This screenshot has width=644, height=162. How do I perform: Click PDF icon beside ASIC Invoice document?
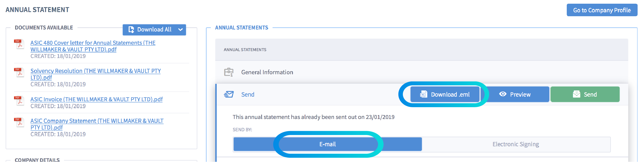(19, 101)
